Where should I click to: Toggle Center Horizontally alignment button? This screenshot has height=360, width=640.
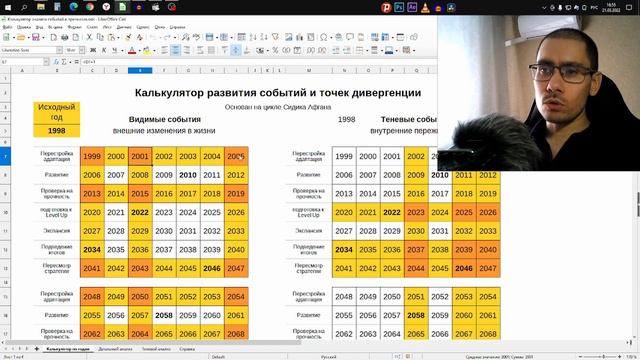coord(175,50)
